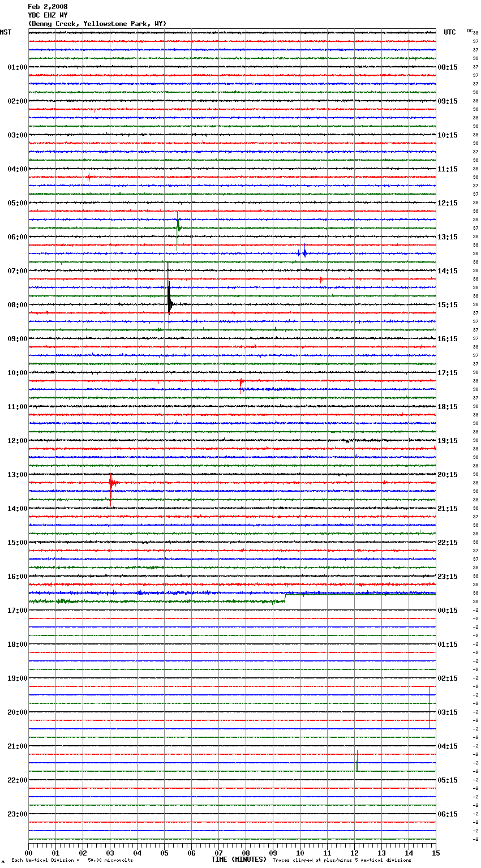Select the '23:00' MST time label
Screen dimensions: 481x868
click(18, 814)
